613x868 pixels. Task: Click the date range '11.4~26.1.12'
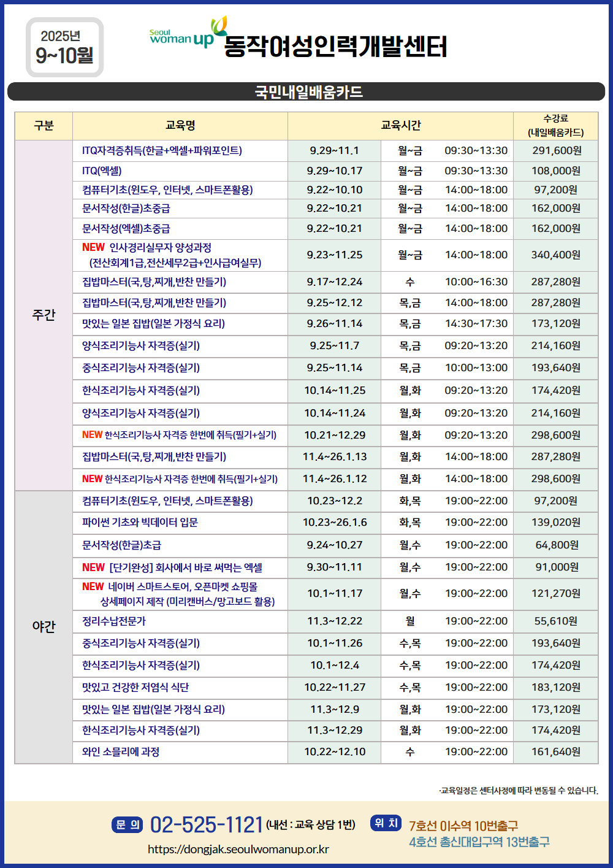coord(335,479)
